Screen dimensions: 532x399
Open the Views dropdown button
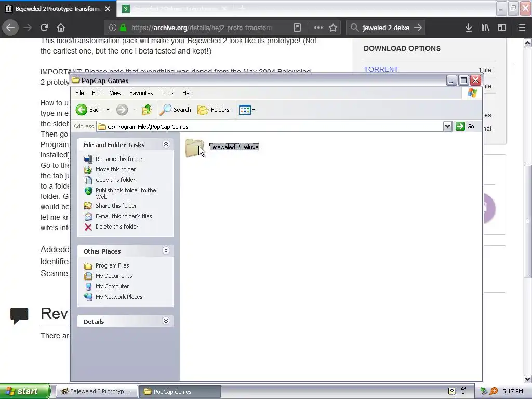(x=247, y=110)
